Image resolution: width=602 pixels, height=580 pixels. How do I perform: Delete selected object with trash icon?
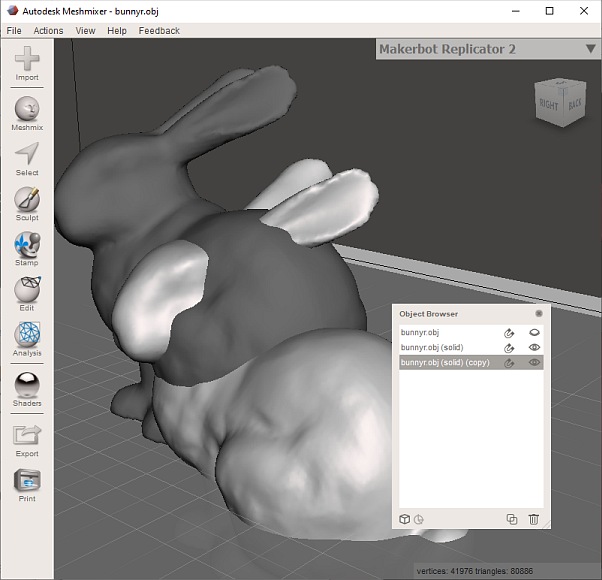tap(533, 519)
